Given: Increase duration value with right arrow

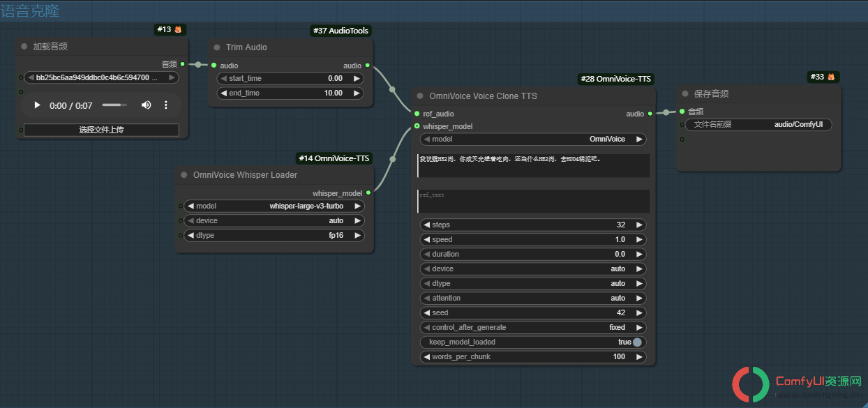Looking at the screenshot, I should pyautogui.click(x=639, y=255).
